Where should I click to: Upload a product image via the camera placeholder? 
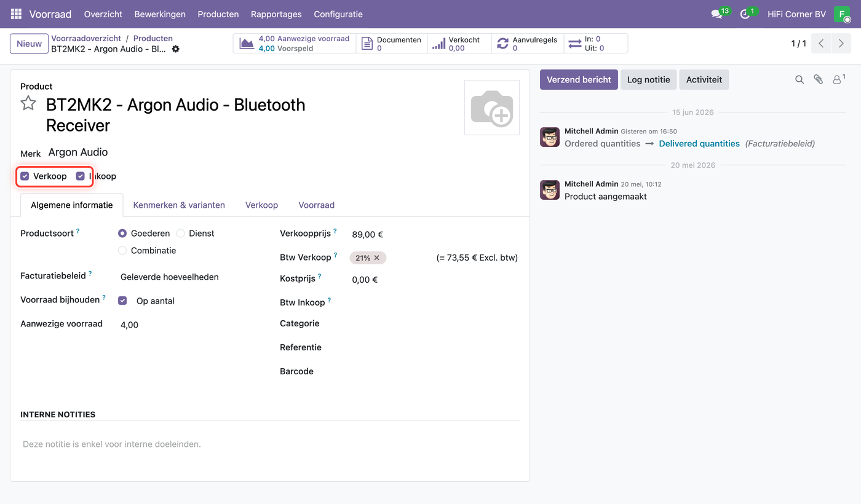click(x=491, y=108)
